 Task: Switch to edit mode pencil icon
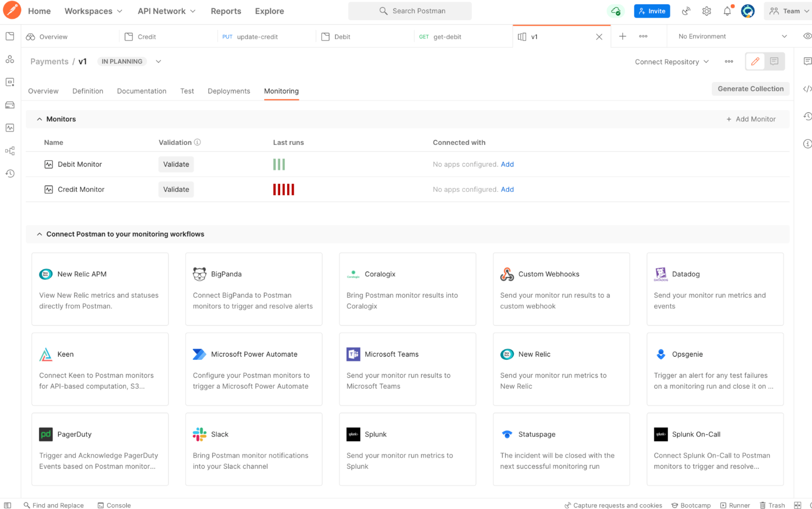click(x=755, y=61)
